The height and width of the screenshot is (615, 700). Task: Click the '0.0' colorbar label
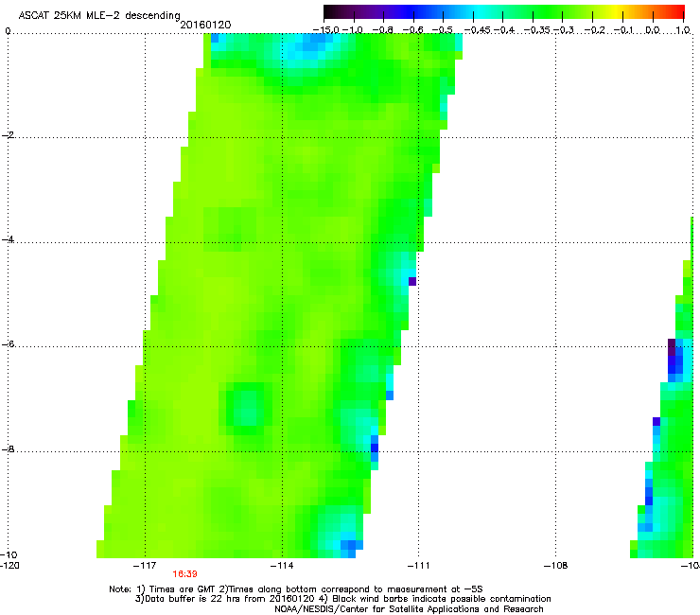[x=653, y=30]
